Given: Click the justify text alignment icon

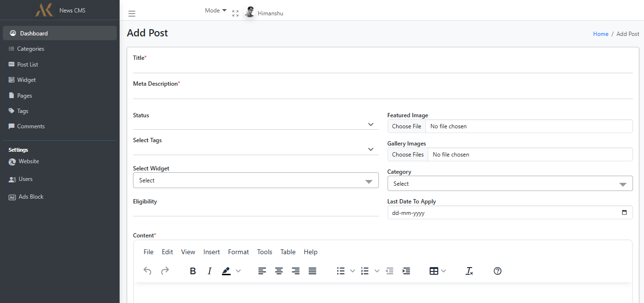Looking at the screenshot, I should (312, 271).
